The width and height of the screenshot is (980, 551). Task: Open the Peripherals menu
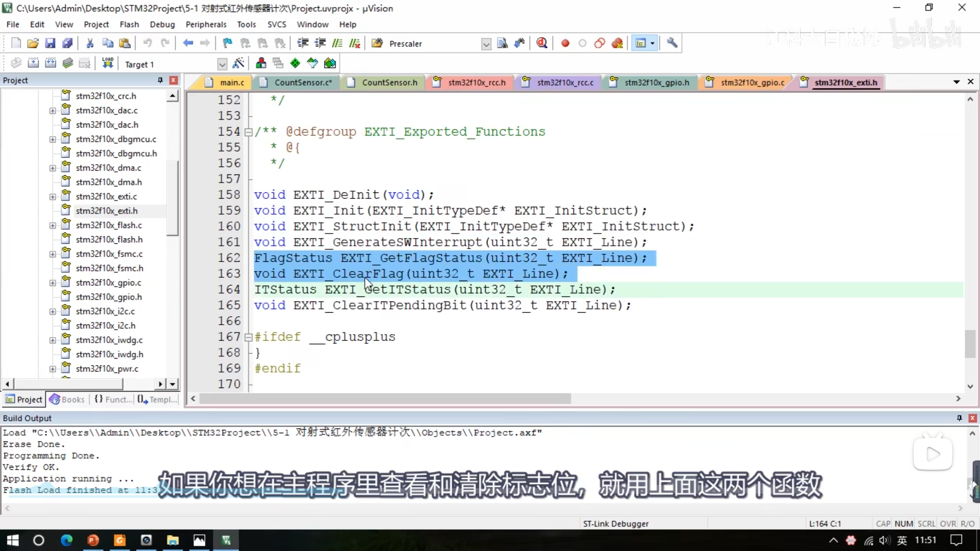coord(206,24)
